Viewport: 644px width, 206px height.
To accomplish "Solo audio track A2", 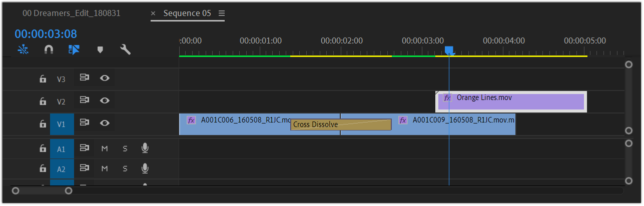I will (x=125, y=169).
